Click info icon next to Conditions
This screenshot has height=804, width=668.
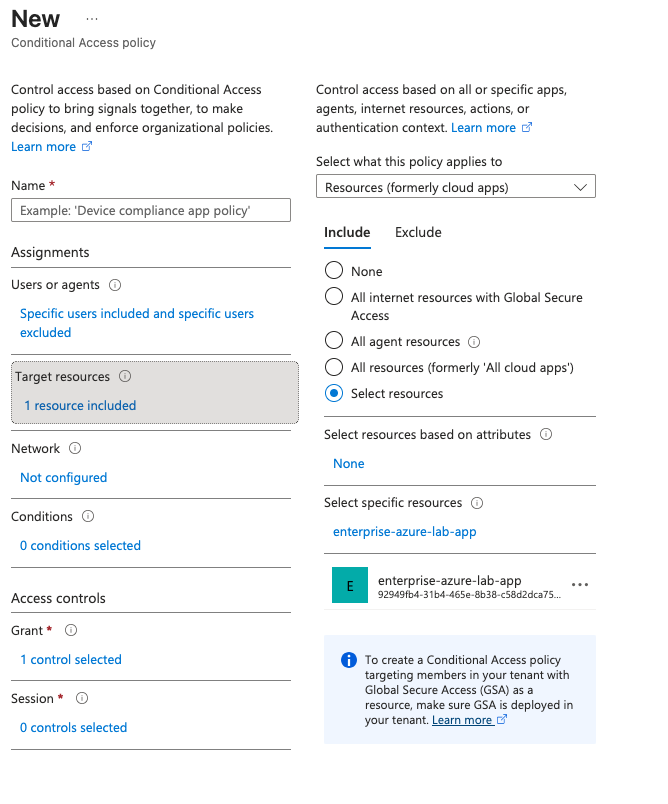88,516
